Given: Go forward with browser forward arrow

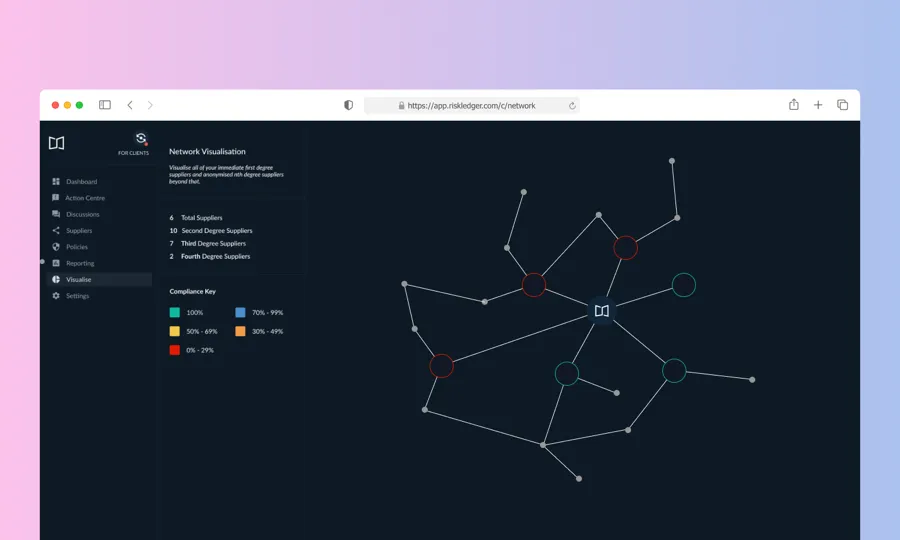Looking at the screenshot, I should [x=150, y=105].
